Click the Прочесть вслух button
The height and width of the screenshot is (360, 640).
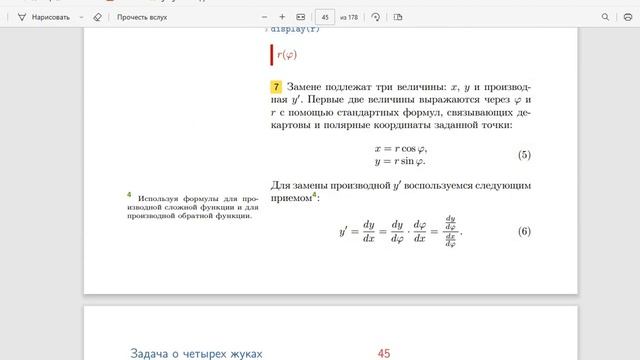(x=142, y=17)
